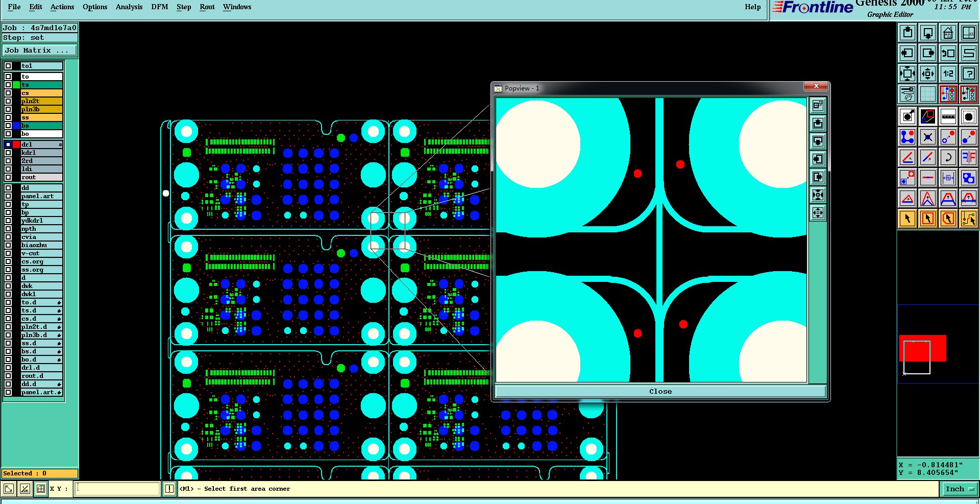Click the Job Matrix ... button
This screenshot has width=980, height=504.
click(40, 50)
